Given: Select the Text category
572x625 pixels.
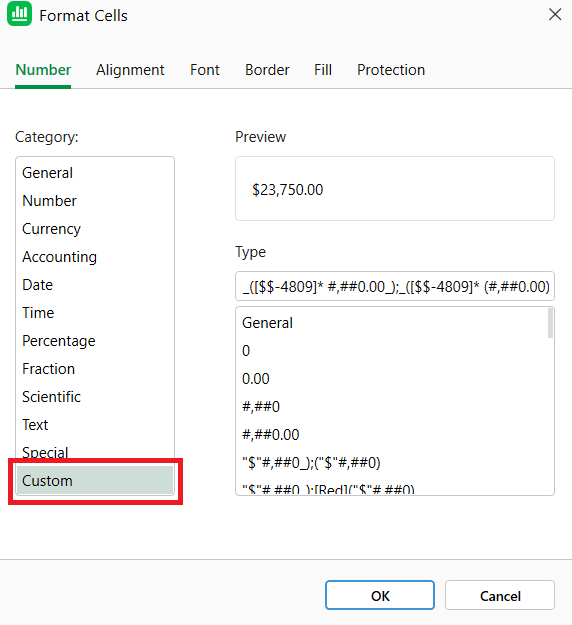Looking at the screenshot, I should (x=95, y=425).
